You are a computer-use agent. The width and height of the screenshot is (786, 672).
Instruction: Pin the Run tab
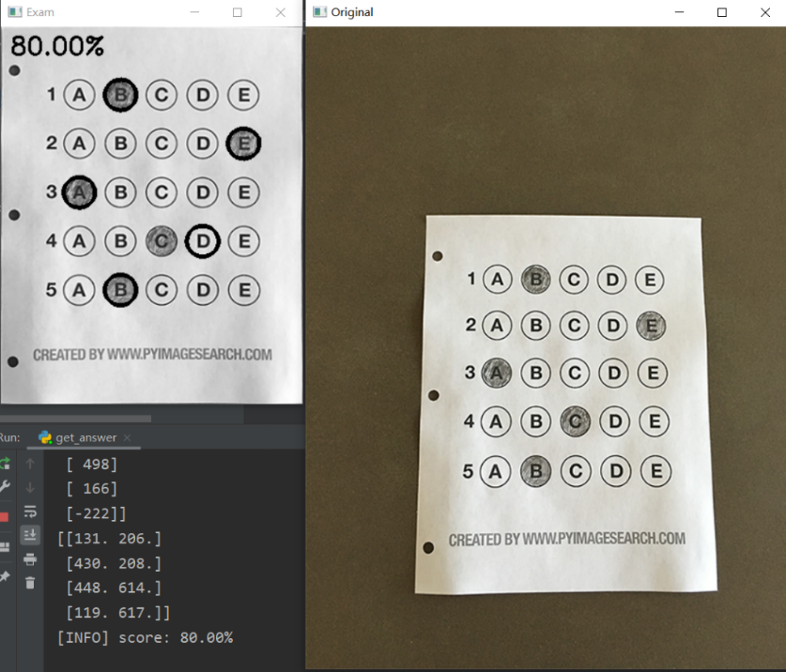click(5, 577)
